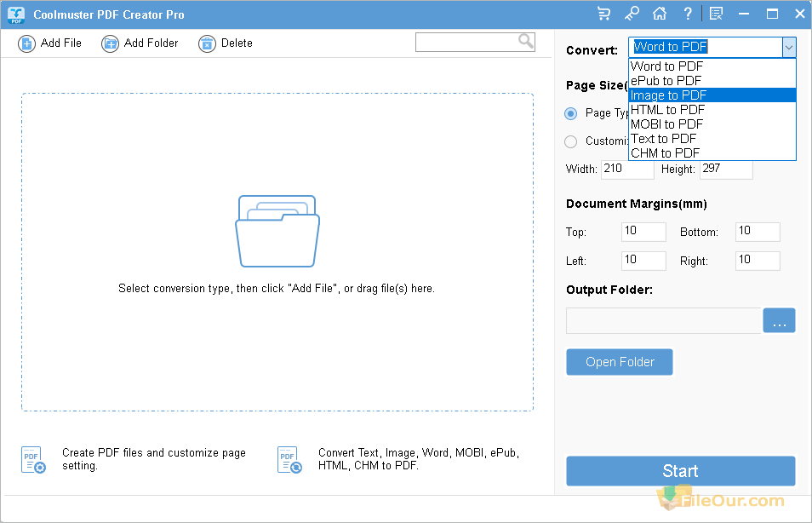Click the Bottom margin field
The height and width of the screenshot is (523, 812).
758,232
